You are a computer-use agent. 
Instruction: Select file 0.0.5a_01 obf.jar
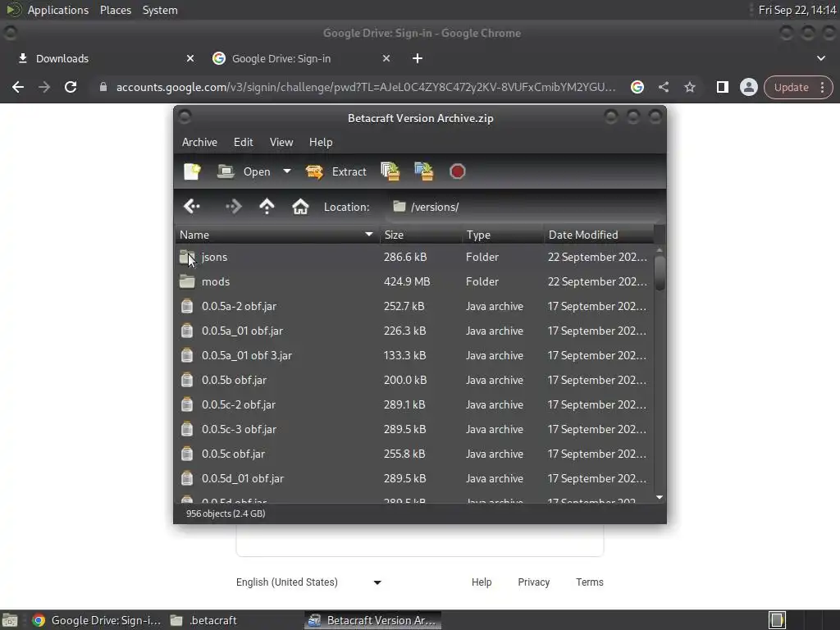[414, 331]
